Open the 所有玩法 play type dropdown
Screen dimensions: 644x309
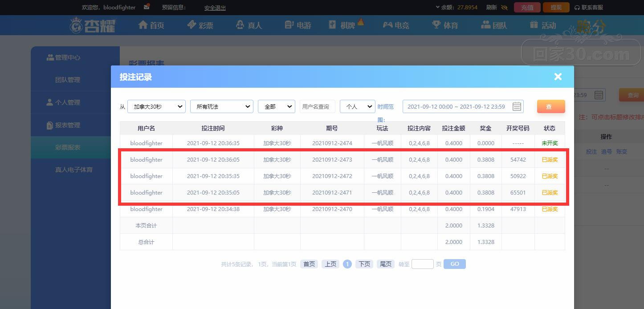222,106
